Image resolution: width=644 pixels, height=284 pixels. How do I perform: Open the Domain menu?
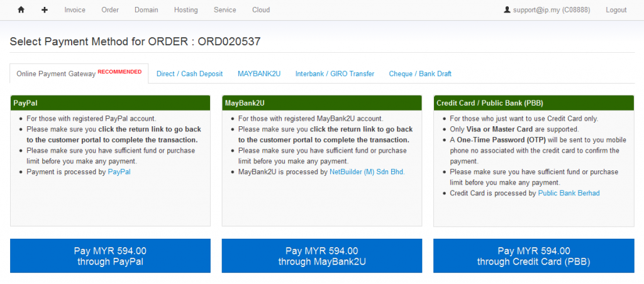(146, 10)
